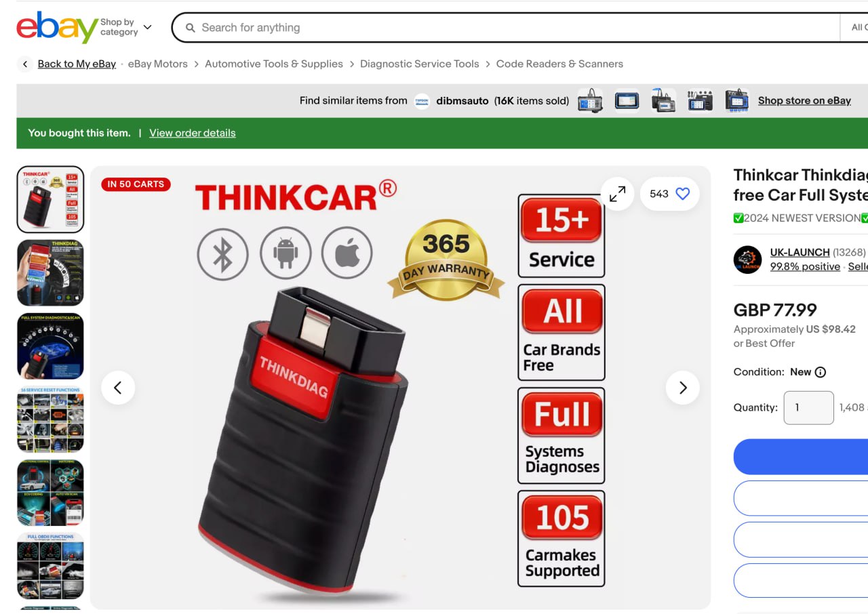Expand the product image to fullscreen
Viewport: 868px width, 614px height.
(617, 194)
